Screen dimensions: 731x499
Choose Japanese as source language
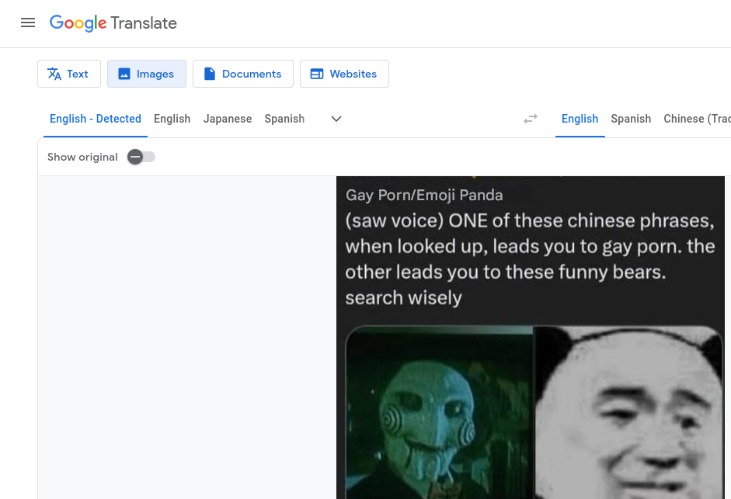[228, 119]
